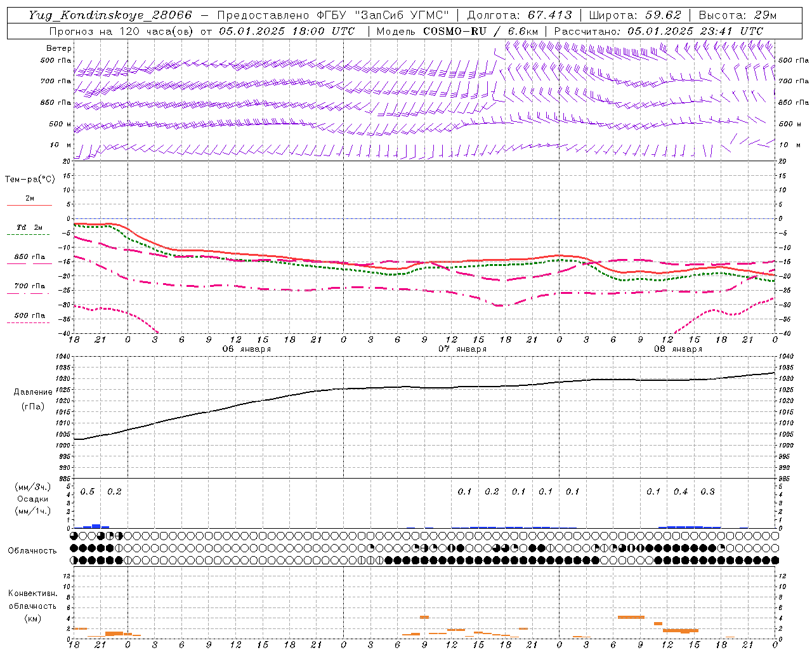812x650 pixels.
Task: Click the 0.4 precipitation amount value
Action: 681,492
